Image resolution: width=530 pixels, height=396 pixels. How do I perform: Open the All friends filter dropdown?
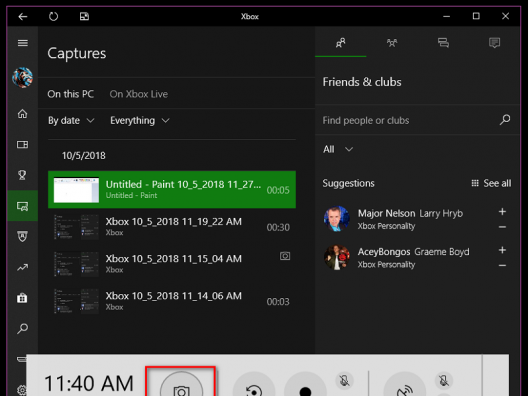pyautogui.click(x=338, y=149)
